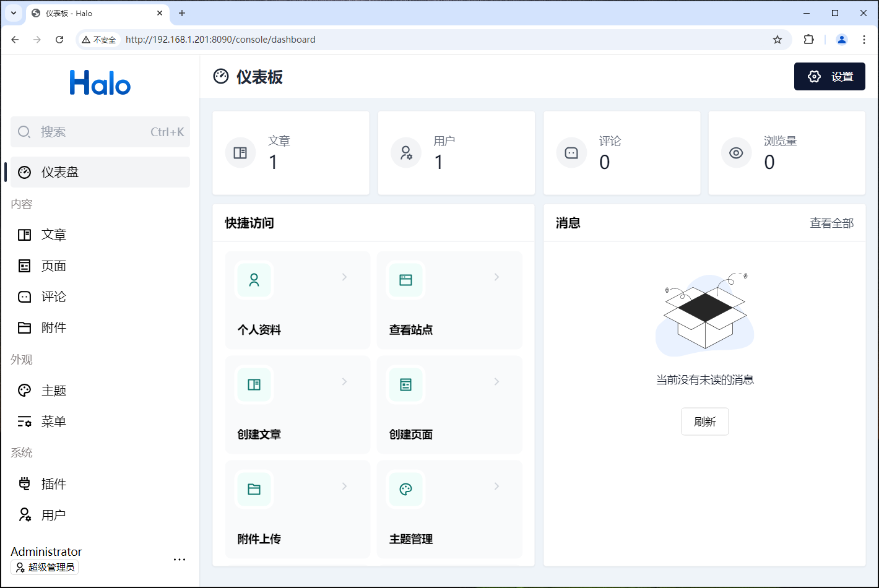Open the 附件 (Attachments) section in sidebar
Viewport: 879px width, 588px height.
click(54, 327)
